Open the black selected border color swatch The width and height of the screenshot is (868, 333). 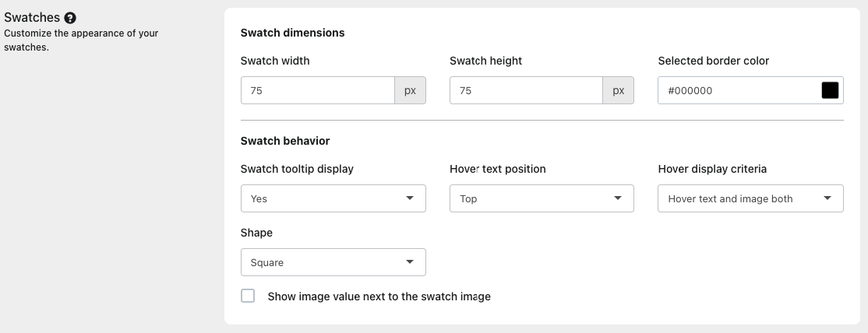pyautogui.click(x=830, y=90)
